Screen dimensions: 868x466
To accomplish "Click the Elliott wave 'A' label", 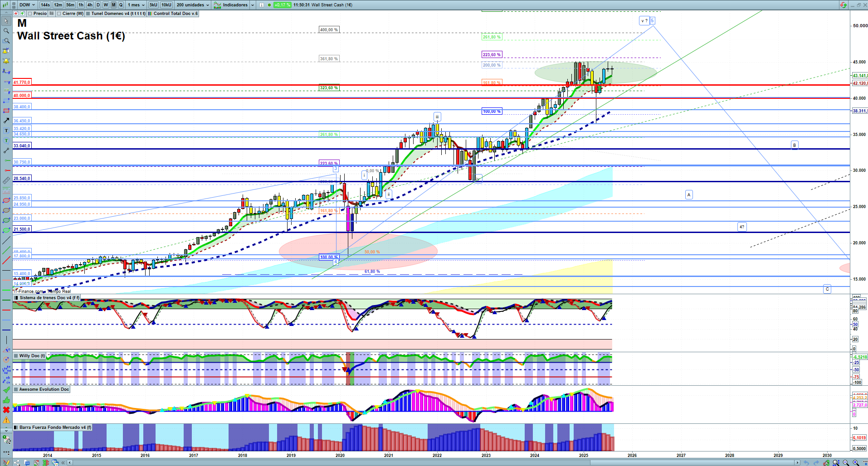I will pos(689,195).
